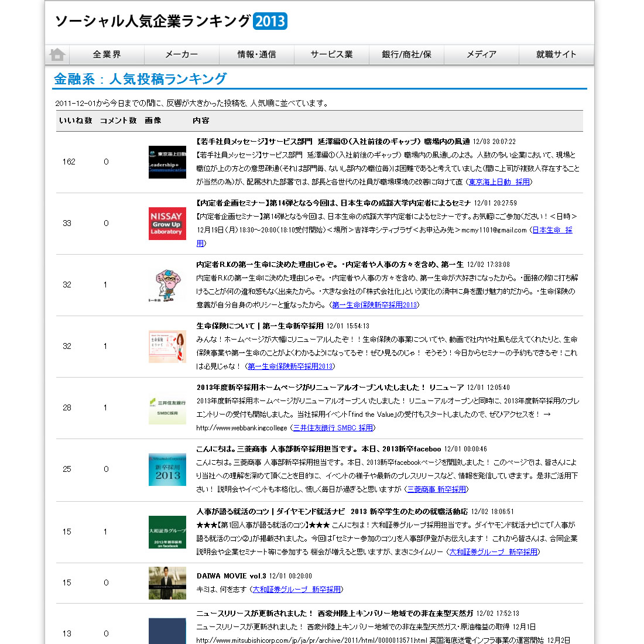Click the timestamp 12/01 15:54:13
Viewport: 644px width, 644px height.
coord(348,326)
